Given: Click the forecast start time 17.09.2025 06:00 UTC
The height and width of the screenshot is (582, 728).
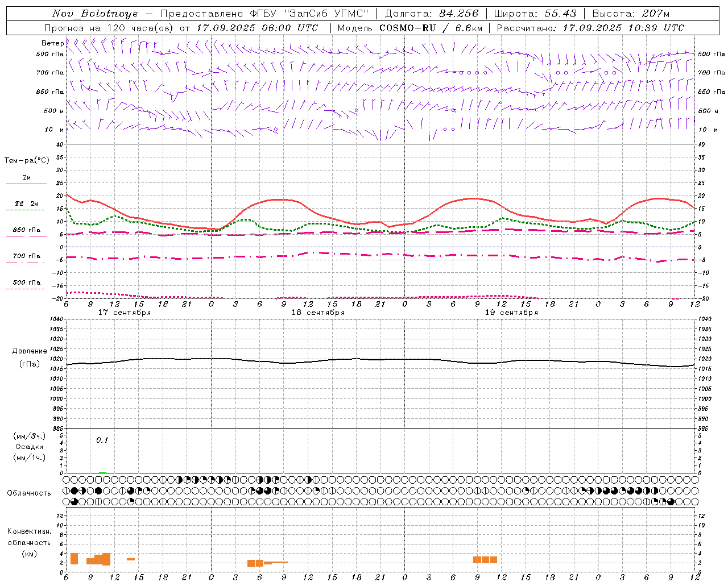Looking at the screenshot, I should [x=257, y=28].
